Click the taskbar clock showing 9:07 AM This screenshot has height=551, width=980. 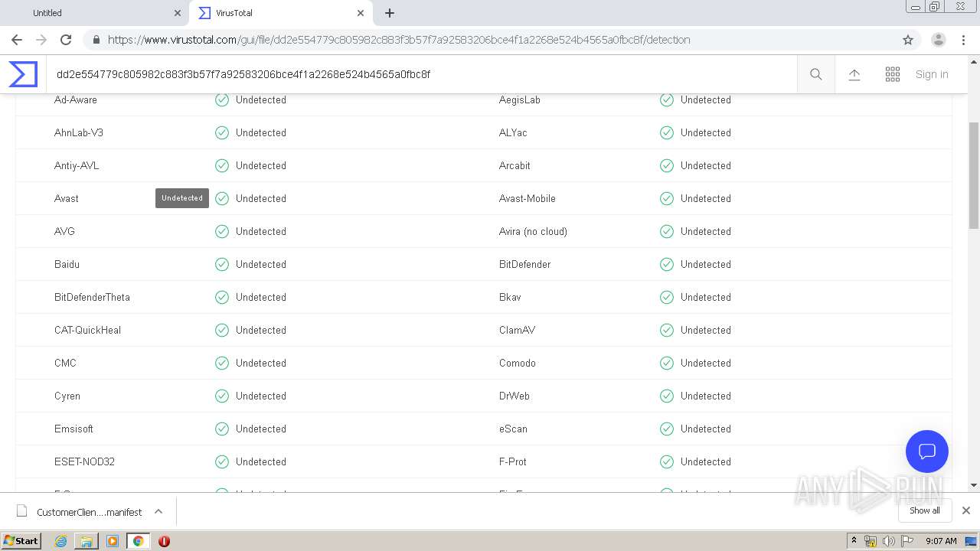point(941,541)
